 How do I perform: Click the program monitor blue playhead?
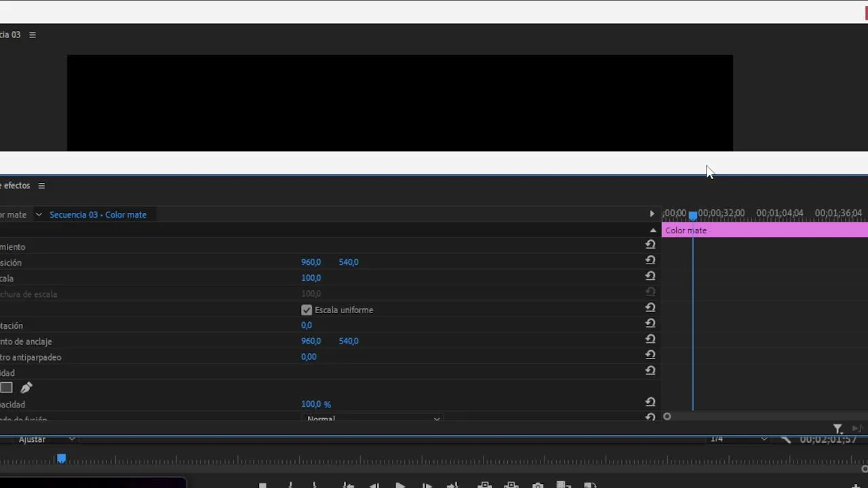61,459
